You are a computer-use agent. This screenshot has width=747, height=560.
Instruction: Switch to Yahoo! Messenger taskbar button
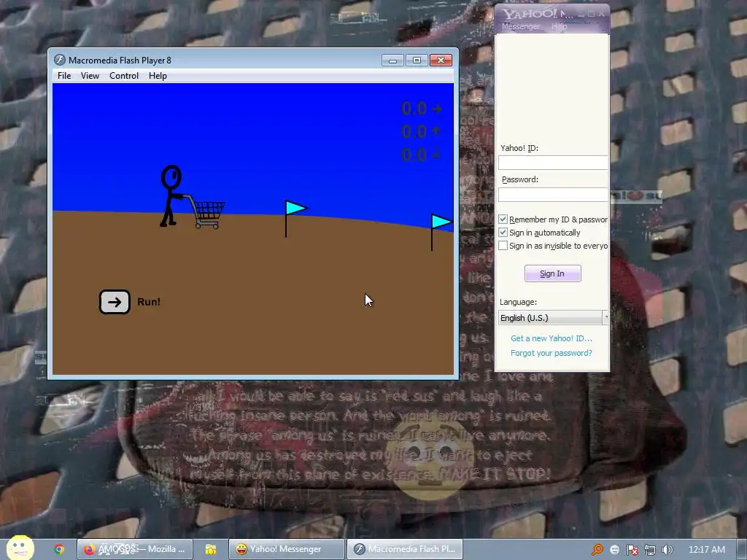(286, 549)
